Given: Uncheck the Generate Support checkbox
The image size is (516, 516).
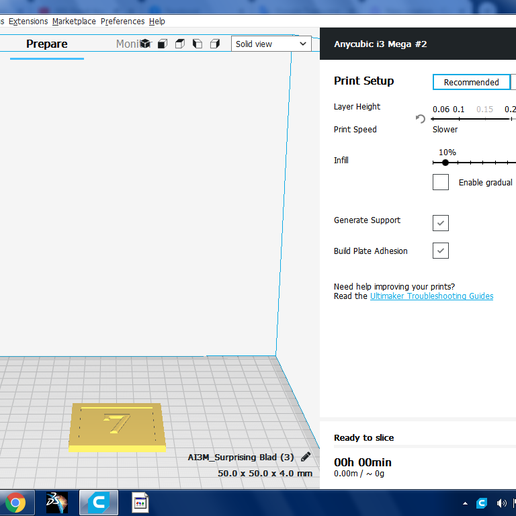Looking at the screenshot, I should coord(440,223).
